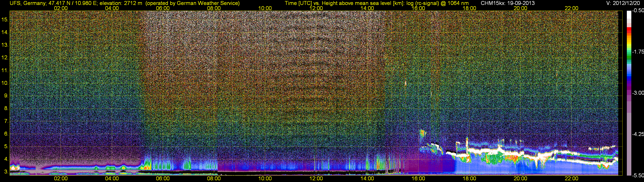Viewport: 644px width, 182px height.
Task: Click the bottom time axis label '20:00'
Action: 521,179
